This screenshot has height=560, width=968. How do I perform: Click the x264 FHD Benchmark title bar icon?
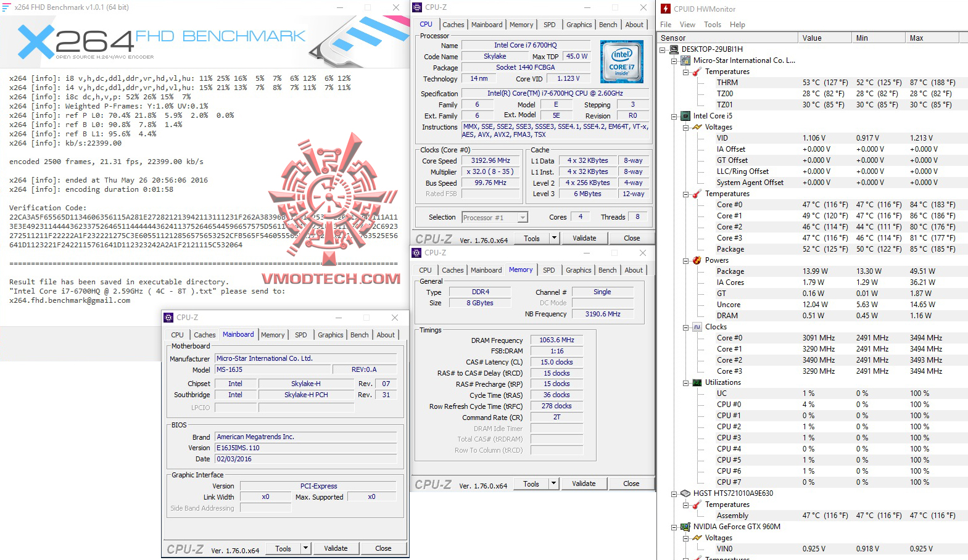(x=7, y=7)
